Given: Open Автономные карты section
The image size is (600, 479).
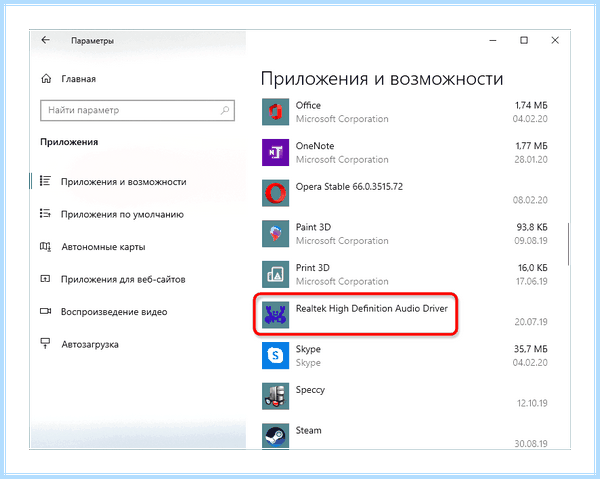Looking at the screenshot, I should (103, 247).
